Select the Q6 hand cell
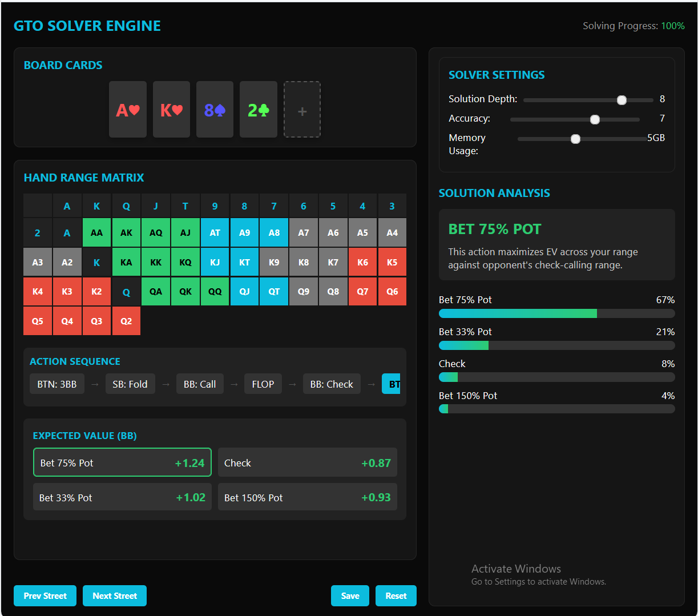The image size is (698, 616). 392,291
